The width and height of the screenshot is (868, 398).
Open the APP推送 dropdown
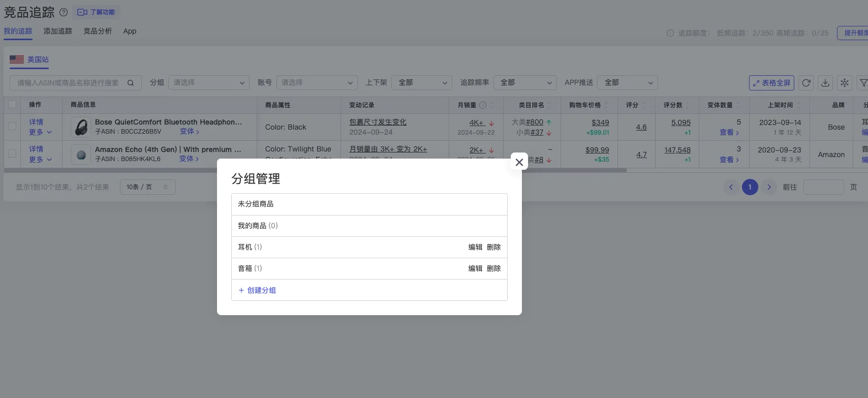[628, 83]
